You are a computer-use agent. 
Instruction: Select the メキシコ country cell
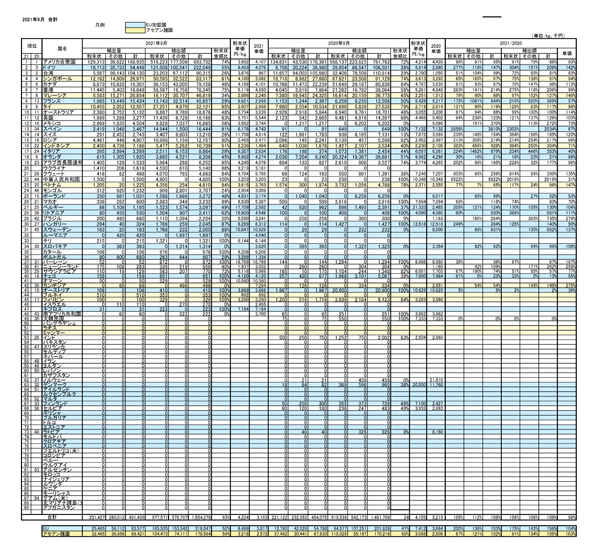click(x=62, y=124)
